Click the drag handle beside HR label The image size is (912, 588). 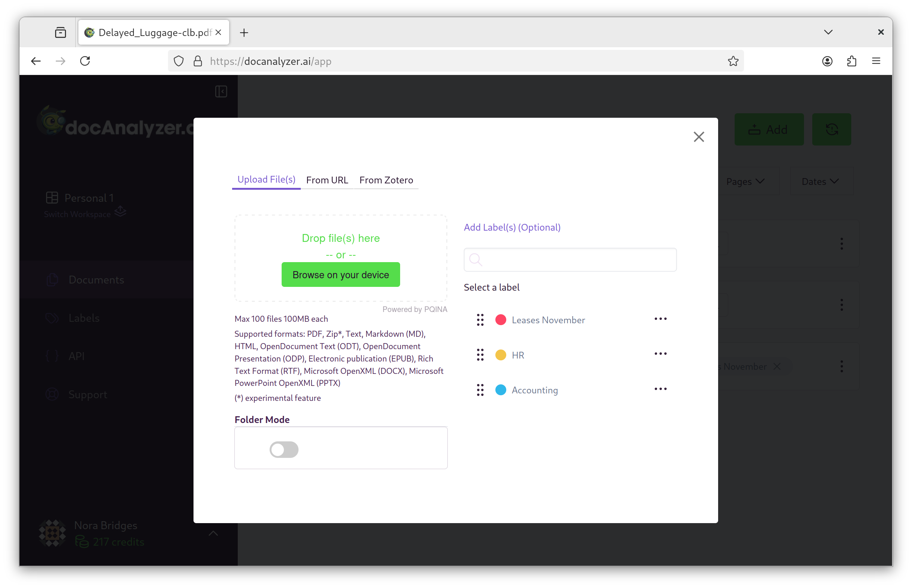coord(480,355)
